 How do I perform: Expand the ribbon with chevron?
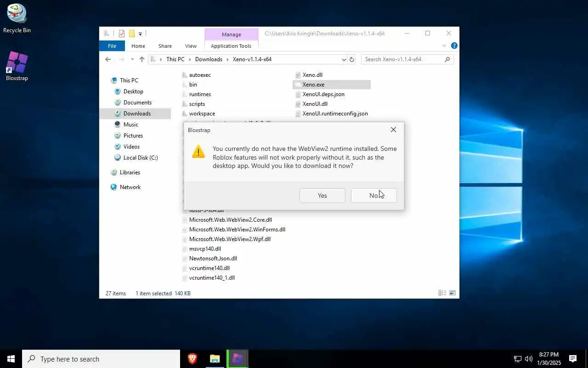tap(444, 46)
